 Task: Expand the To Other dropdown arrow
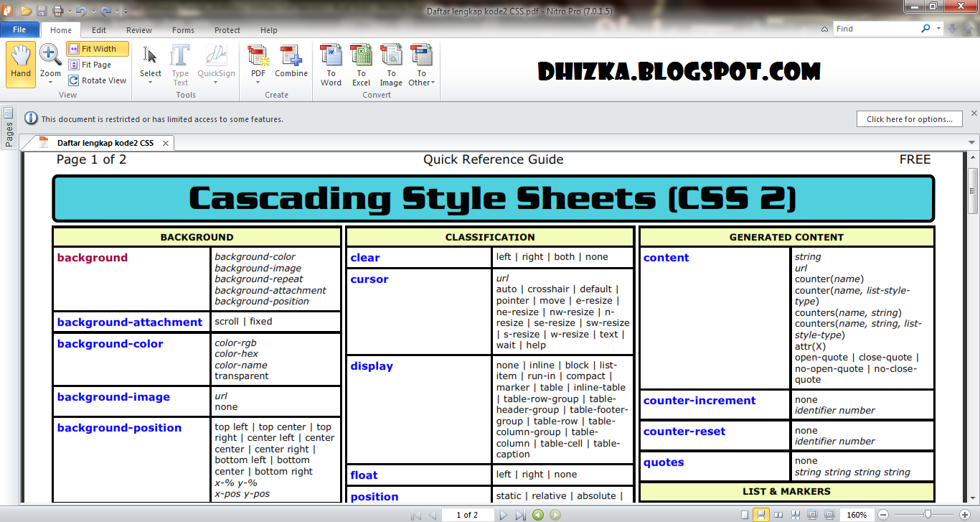click(x=433, y=83)
